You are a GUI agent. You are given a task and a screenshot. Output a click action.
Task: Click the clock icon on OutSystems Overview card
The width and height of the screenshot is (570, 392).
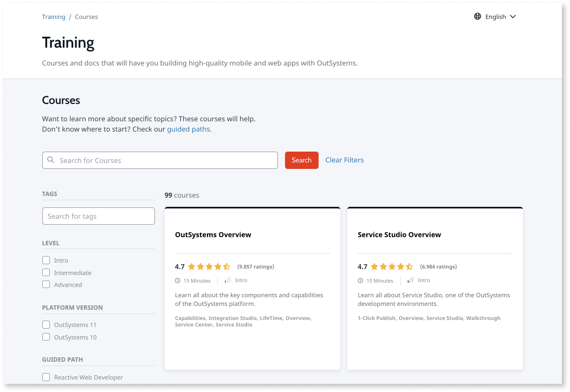point(178,280)
